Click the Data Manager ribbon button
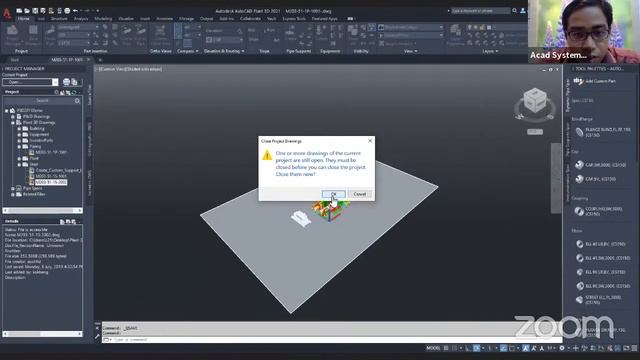The width and height of the screenshot is (640, 360). coord(33,35)
